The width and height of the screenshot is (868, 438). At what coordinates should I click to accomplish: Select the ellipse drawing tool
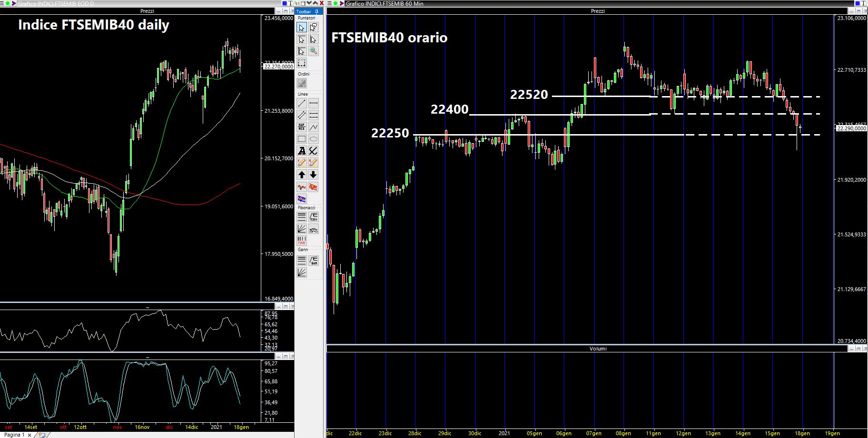coord(313,139)
